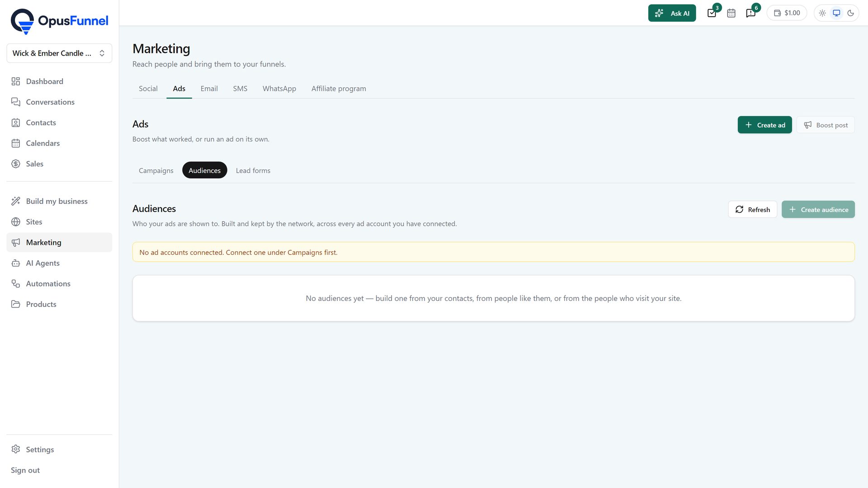
Task: Click the OpusFunnel logo
Action: [59, 21]
